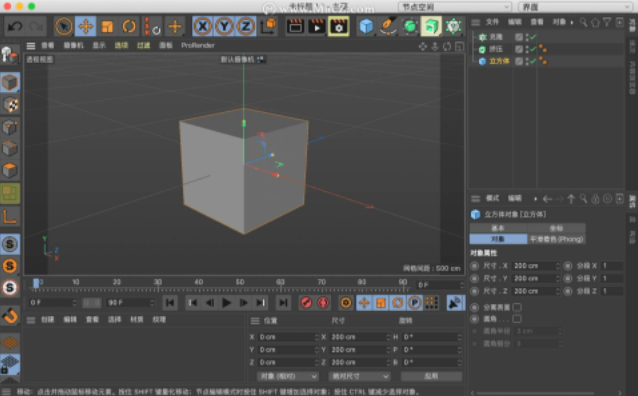Select the 挤压 (Extrude) object in the Object Manager
Image resolution: width=638 pixels, height=396 pixels.
click(496, 49)
